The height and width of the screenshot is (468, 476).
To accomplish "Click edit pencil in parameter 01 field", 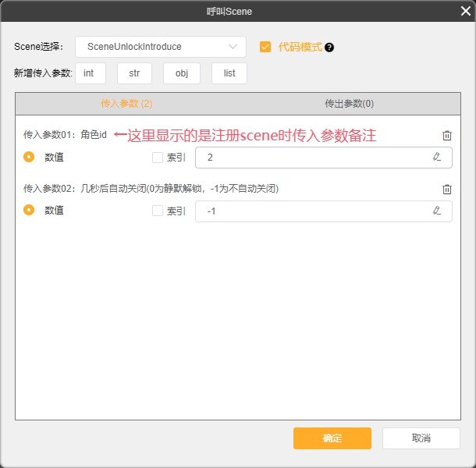I will [x=436, y=158].
